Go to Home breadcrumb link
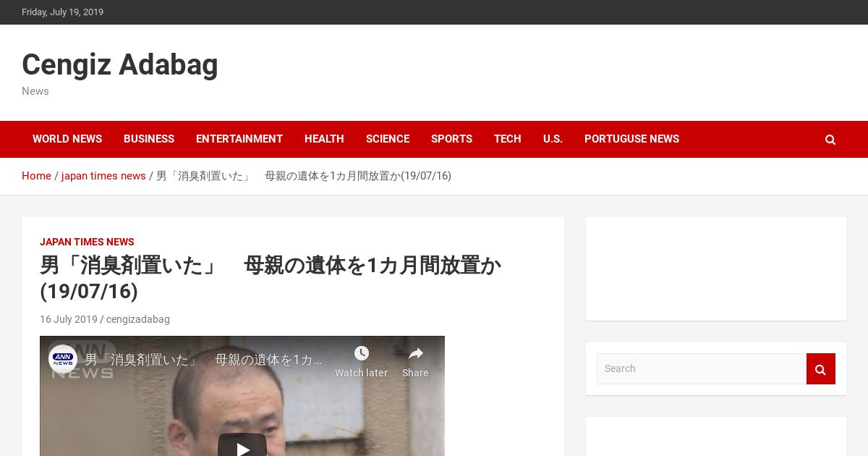Screen dimensions: 868x456 coord(36,176)
